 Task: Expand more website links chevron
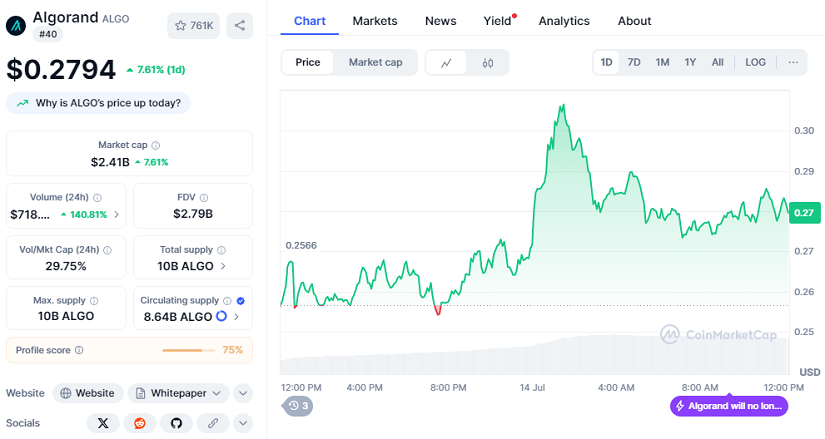(243, 393)
